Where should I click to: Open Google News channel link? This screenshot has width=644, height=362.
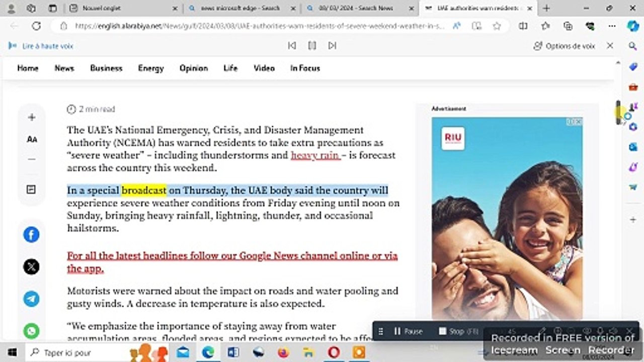pyautogui.click(x=232, y=262)
